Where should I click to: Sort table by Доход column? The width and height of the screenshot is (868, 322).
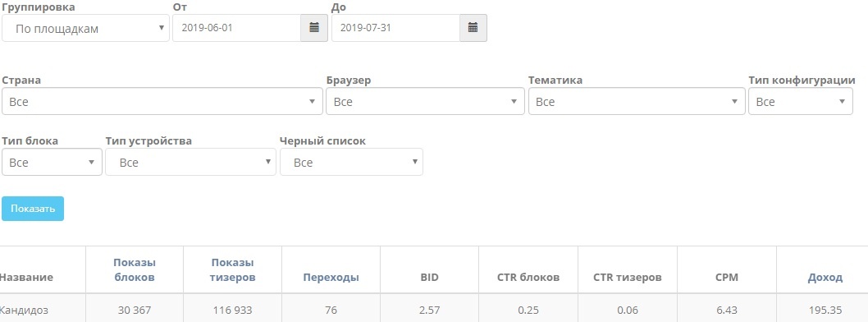click(825, 278)
